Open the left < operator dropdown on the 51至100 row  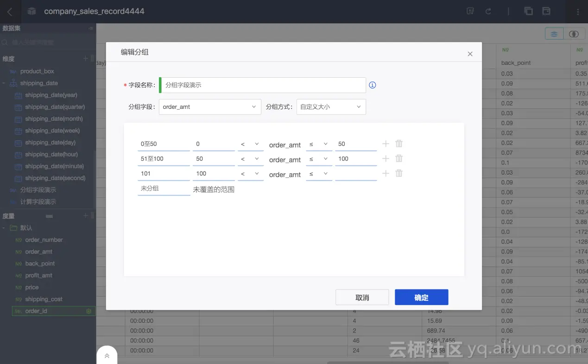(x=251, y=159)
